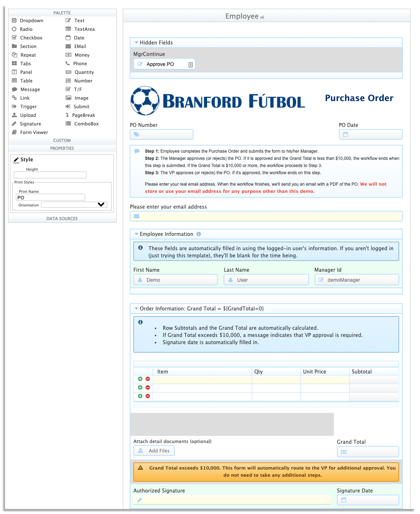
Task: Select the Section palette item
Action: 24,46
